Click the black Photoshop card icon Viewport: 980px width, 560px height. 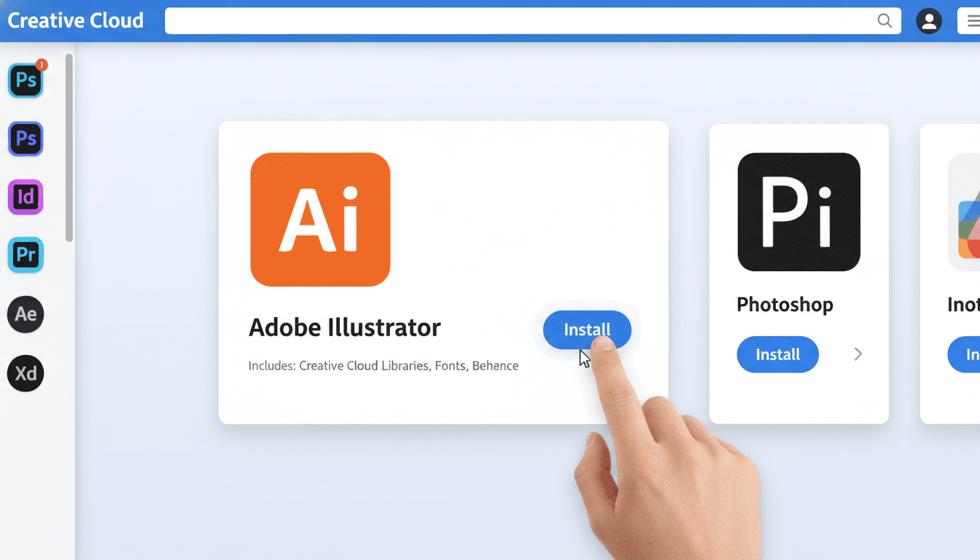pyautogui.click(x=798, y=211)
